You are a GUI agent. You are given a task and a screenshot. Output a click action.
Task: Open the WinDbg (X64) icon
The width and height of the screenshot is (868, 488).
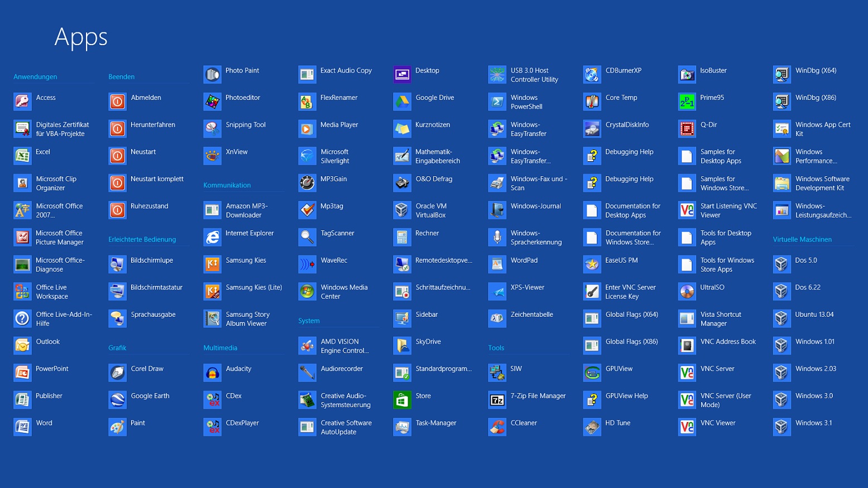point(782,75)
